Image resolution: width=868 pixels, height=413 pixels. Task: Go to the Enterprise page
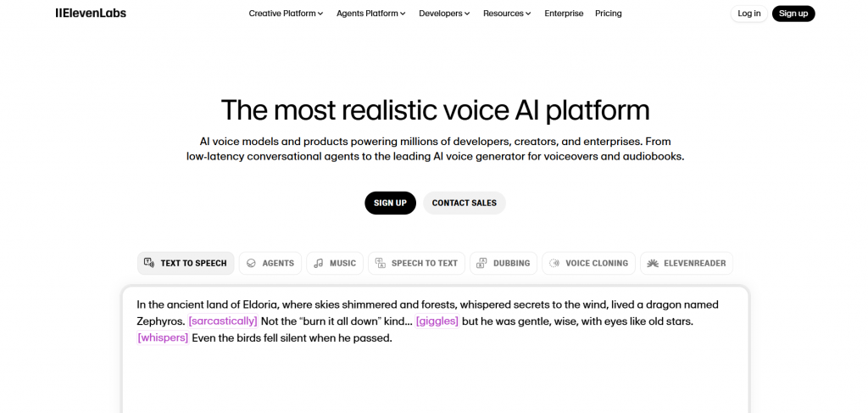564,14
